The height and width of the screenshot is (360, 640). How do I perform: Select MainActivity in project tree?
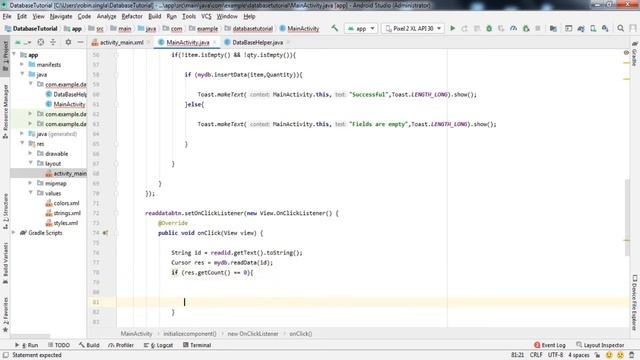click(69, 104)
